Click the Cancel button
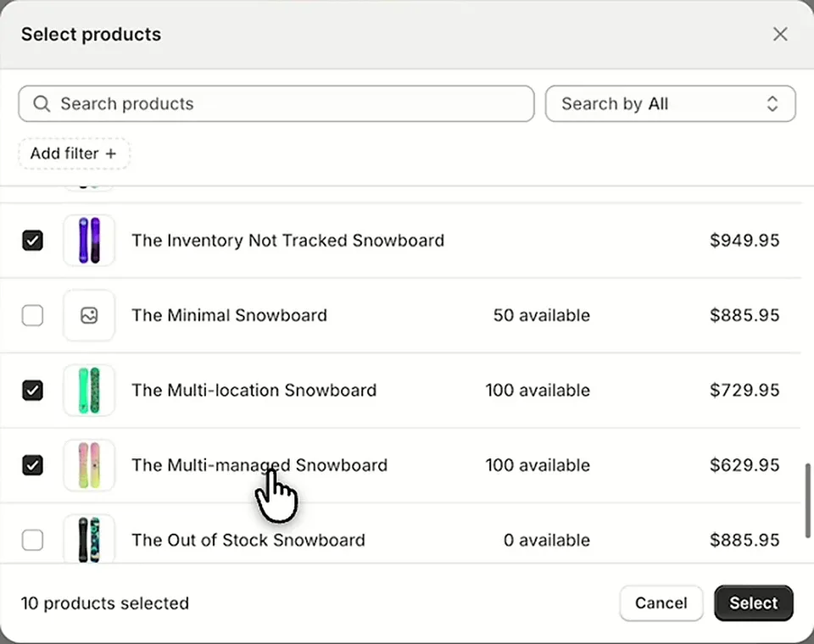The width and height of the screenshot is (814, 644). click(x=661, y=603)
